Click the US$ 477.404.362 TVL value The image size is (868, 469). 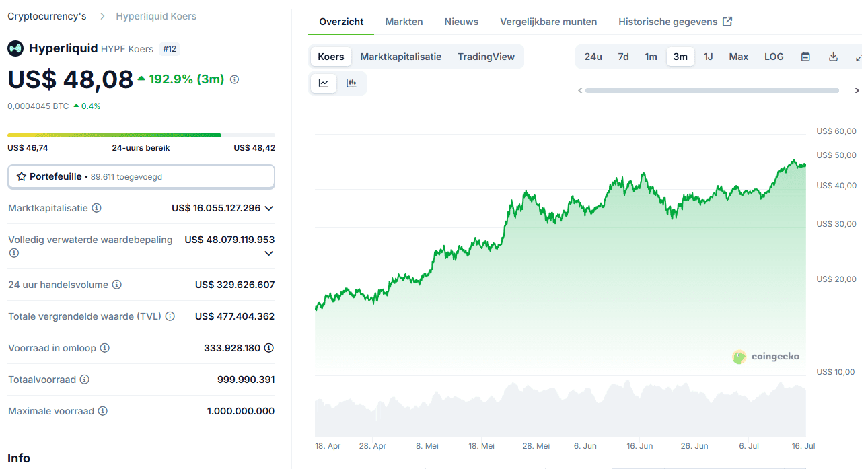(x=235, y=316)
